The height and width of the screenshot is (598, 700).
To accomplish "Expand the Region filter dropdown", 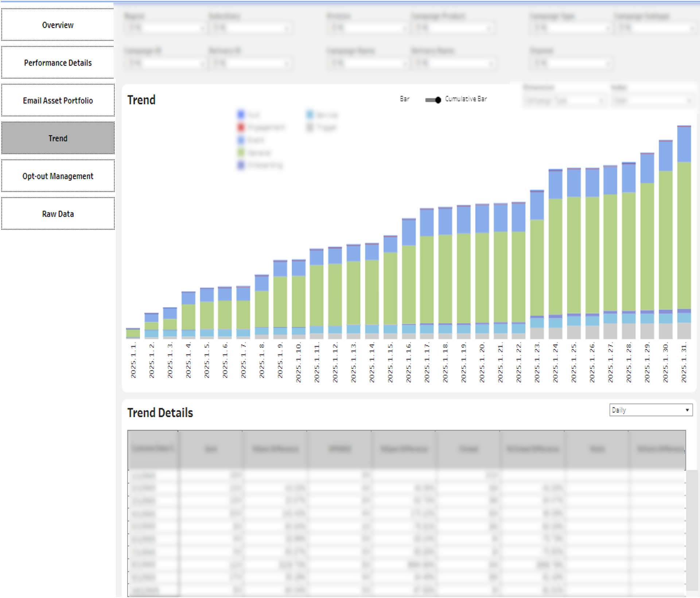I will point(165,28).
